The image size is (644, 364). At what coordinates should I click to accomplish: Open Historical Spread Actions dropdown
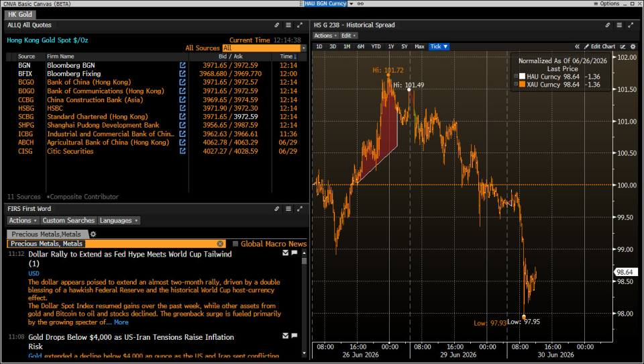(x=325, y=36)
